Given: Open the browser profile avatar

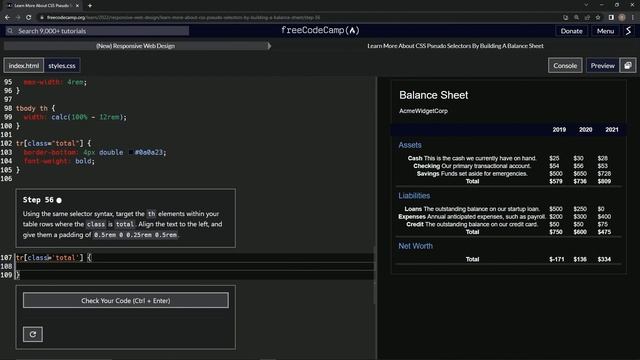Looking at the screenshot, I should coord(622,18).
